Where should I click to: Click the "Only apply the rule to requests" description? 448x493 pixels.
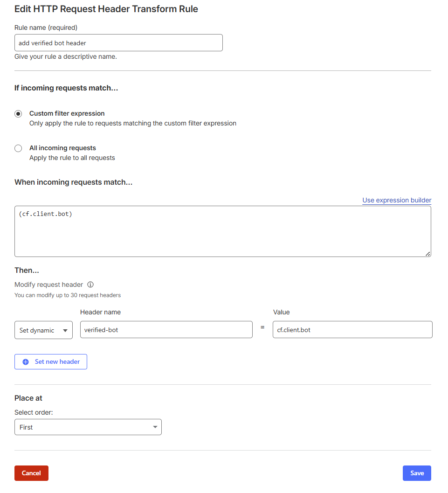tap(132, 124)
